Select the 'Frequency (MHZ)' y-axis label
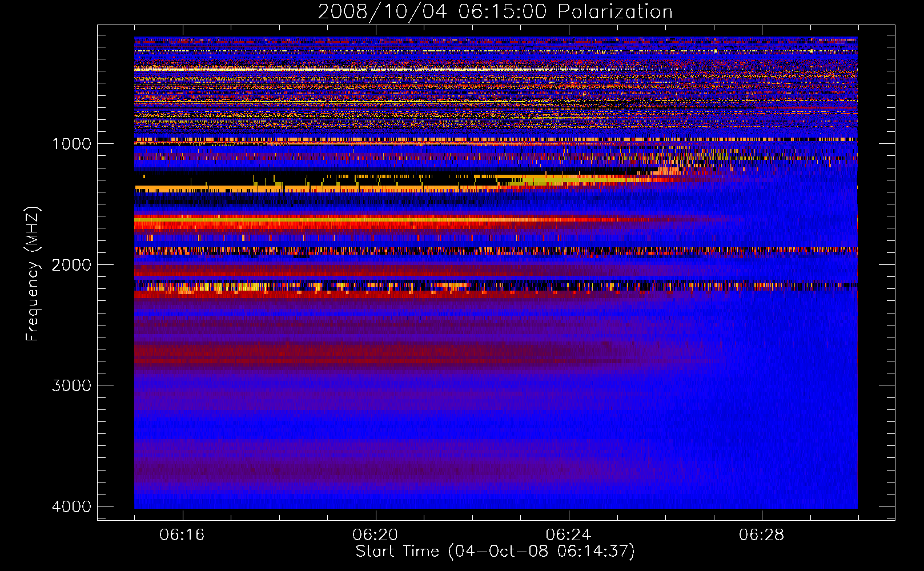This screenshot has width=924, height=571. click(x=33, y=274)
